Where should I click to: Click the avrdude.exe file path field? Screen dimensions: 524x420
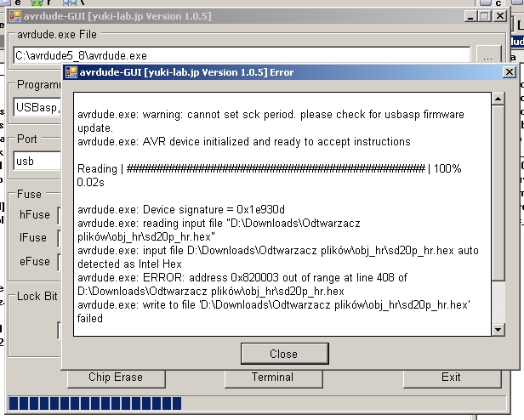point(242,55)
